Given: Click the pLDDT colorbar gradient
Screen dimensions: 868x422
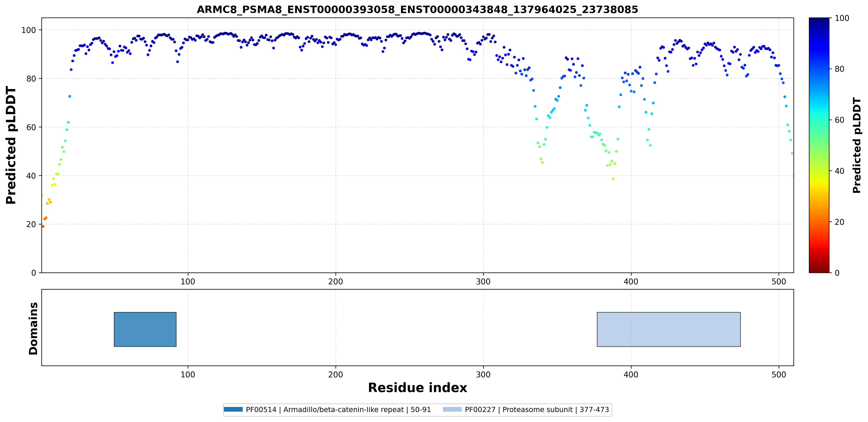Looking at the screenshot, I should (x=819, y=145).
